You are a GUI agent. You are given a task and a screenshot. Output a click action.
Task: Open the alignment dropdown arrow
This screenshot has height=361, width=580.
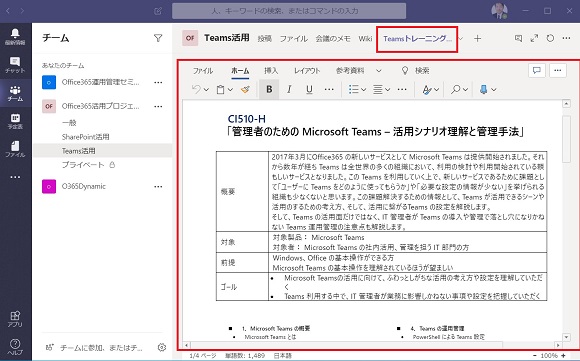click(387, 90)
